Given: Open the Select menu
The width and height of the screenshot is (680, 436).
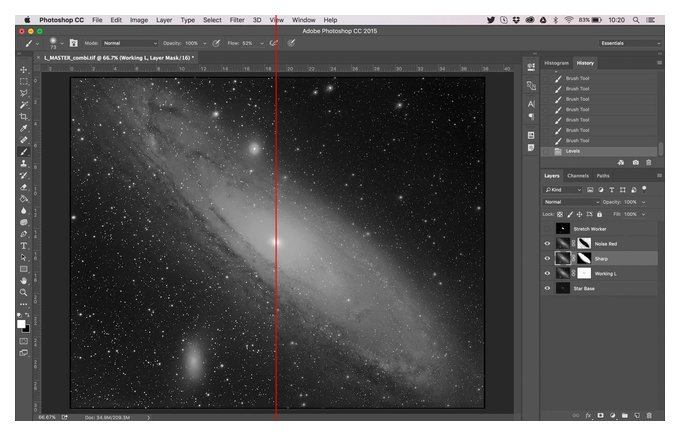Looking at the screenshot, I should (x=212, y=20).
